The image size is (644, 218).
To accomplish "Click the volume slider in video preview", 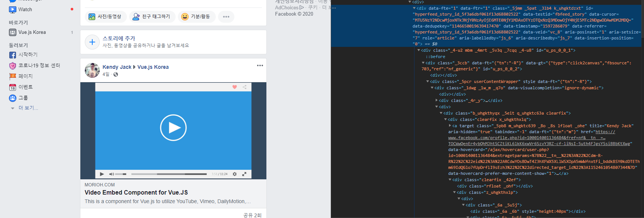I will tap(121, 174).
